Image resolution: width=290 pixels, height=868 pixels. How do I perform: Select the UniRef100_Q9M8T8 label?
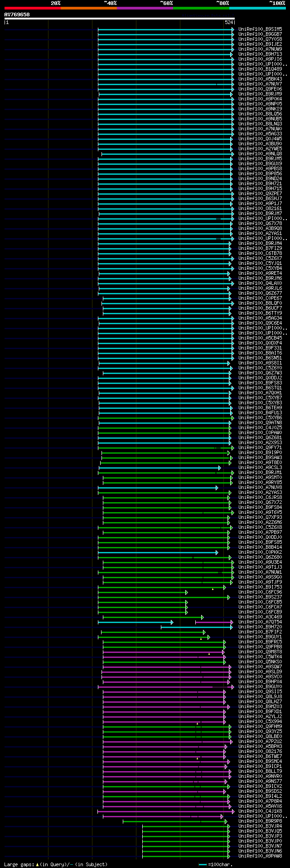(x=260, y=652)
